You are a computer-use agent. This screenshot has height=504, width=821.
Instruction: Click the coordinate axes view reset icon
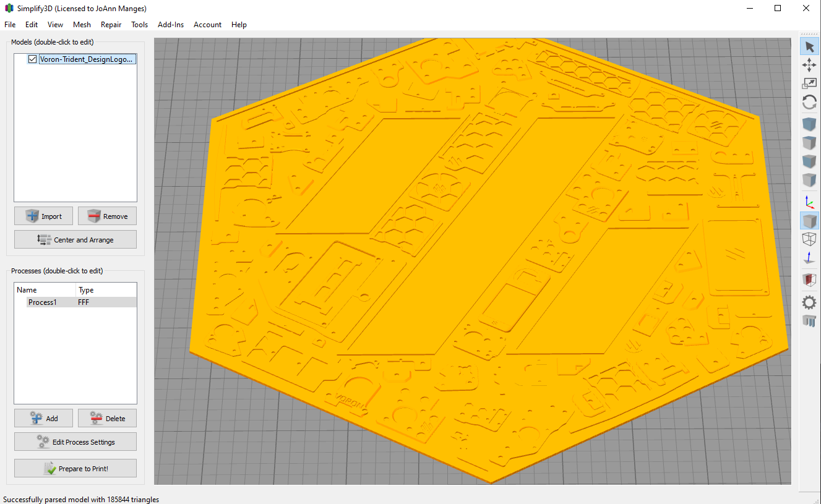pyautogui.click(x=809, y=201)
